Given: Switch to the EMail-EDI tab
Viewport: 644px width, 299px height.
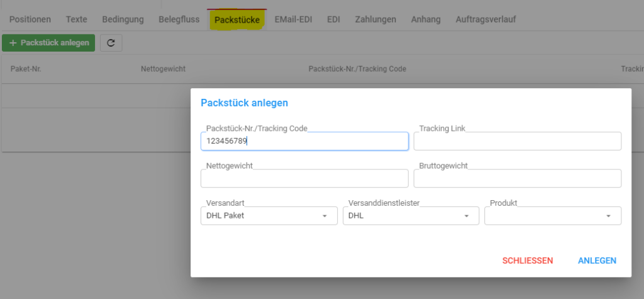Looking at the screenshot, I should [293, 20].
